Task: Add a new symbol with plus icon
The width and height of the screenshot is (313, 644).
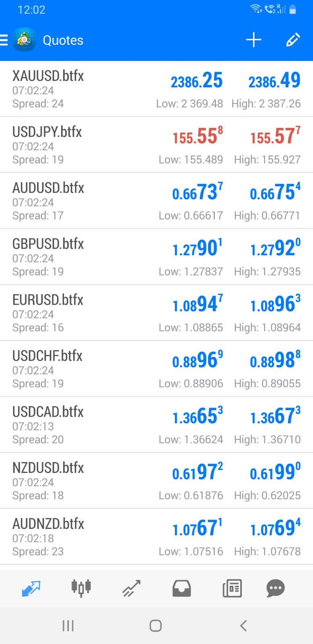Action: coord(253,40)
